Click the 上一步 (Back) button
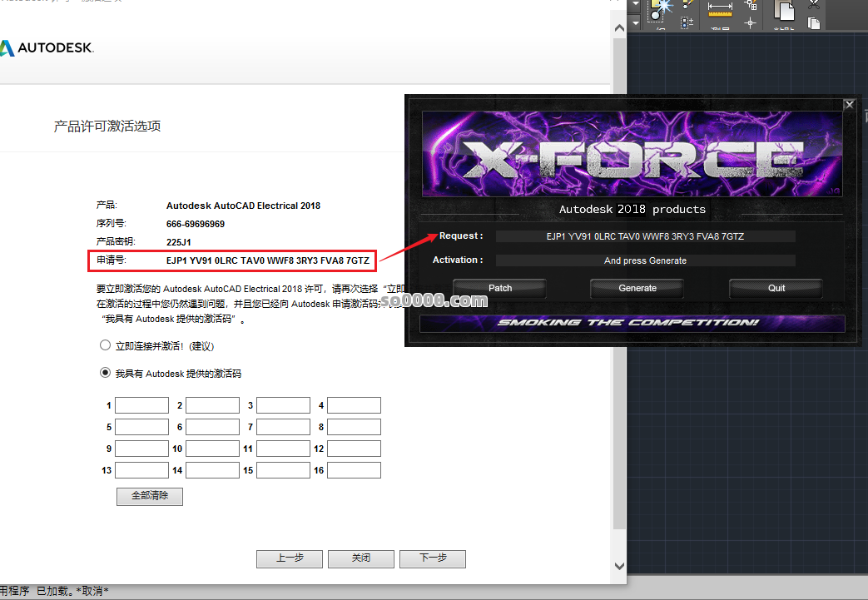The image size is (868, 600). pos(290,558)
